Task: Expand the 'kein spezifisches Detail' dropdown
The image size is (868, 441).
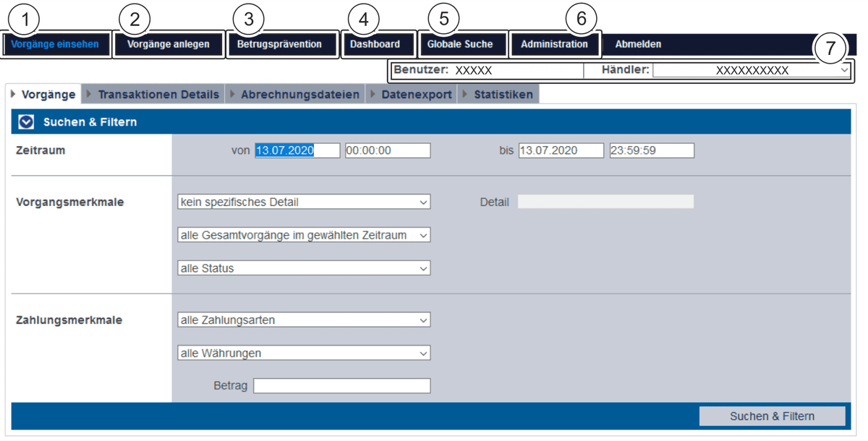Action: (x=304, y=202)
